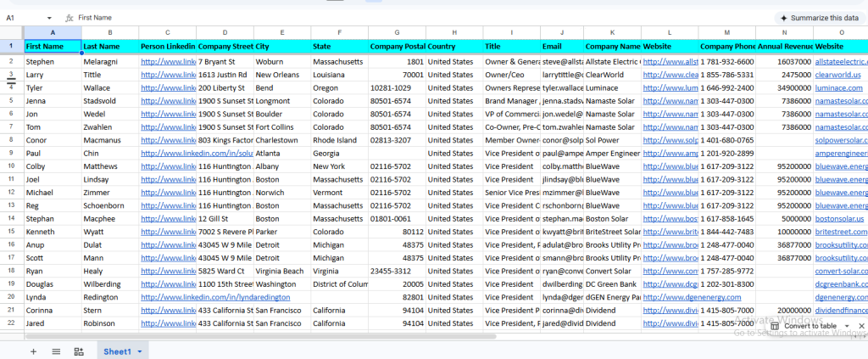Click the tables panel icon beside sheet list
The width and height of the screenshot is (868, 359).
pyautogui.click(x=79, y=351)
